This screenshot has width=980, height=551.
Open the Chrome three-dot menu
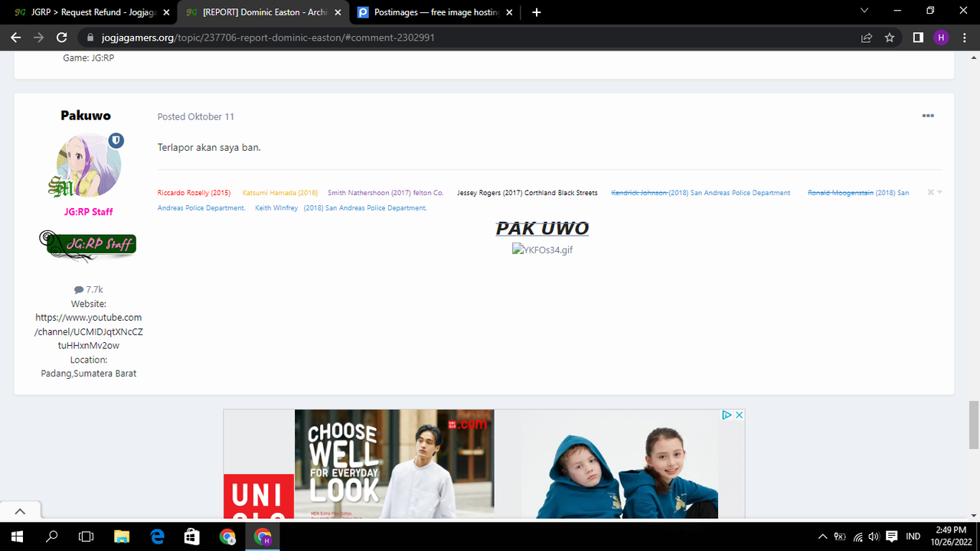tap(964, 37)
